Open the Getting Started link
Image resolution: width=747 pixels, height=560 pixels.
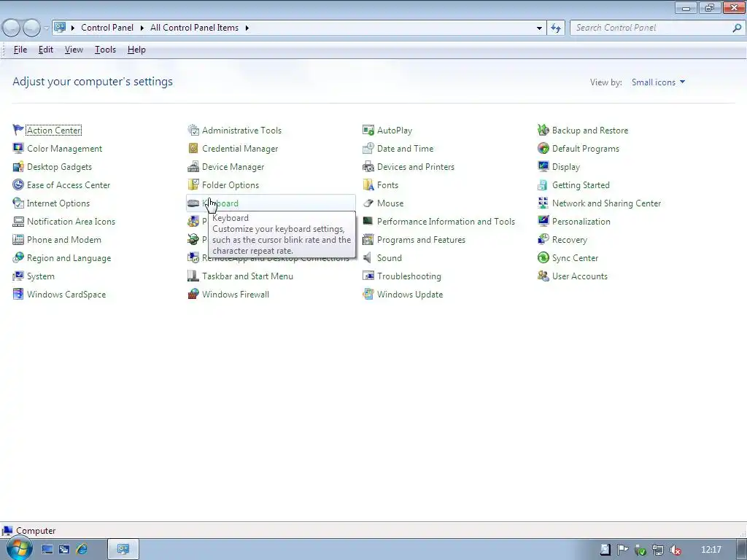581,184
